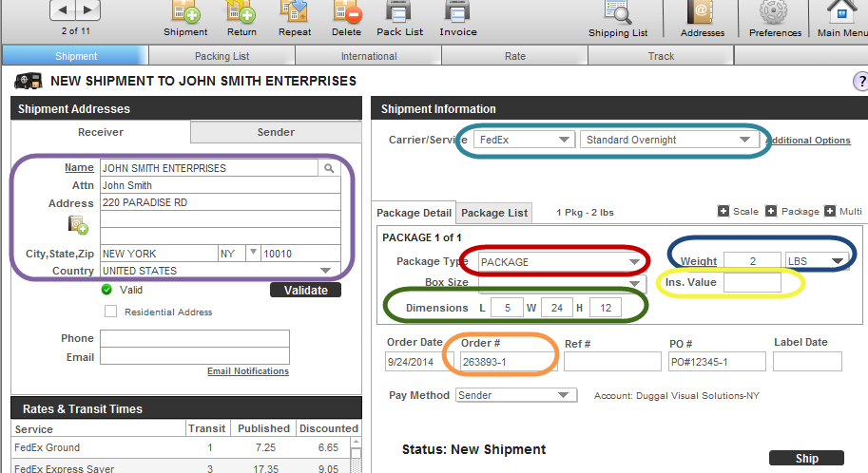Open Additional Options link
The height and width of the screenshot is (473, 868).
point(809,141)
